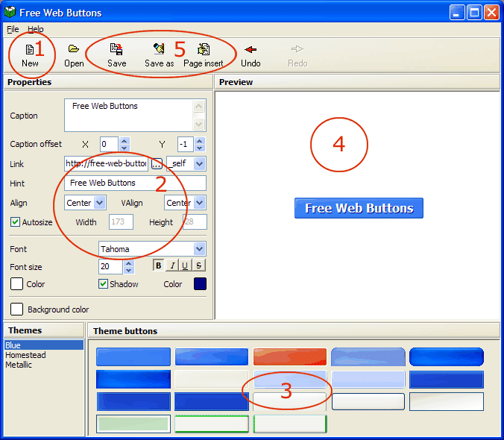Choose the first blue theme button

tap(133, 356)
